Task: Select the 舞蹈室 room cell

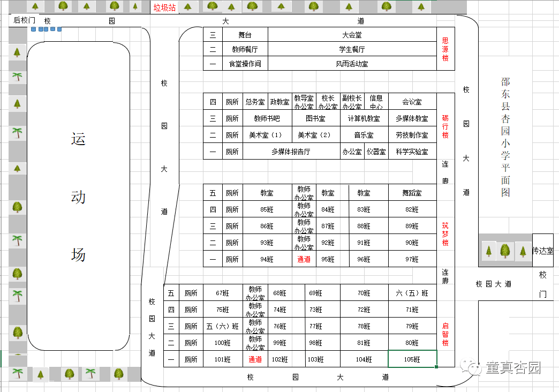Action: 412,192
